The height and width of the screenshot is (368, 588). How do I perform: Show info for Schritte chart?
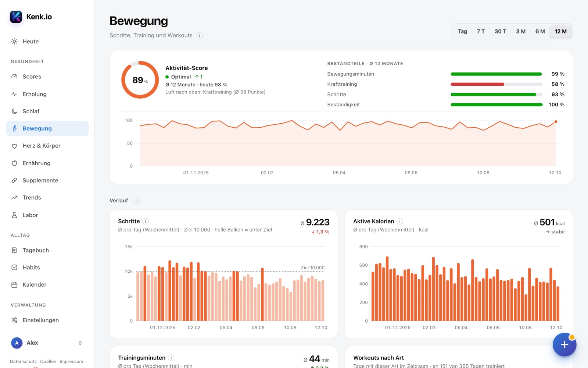[146, 221]
